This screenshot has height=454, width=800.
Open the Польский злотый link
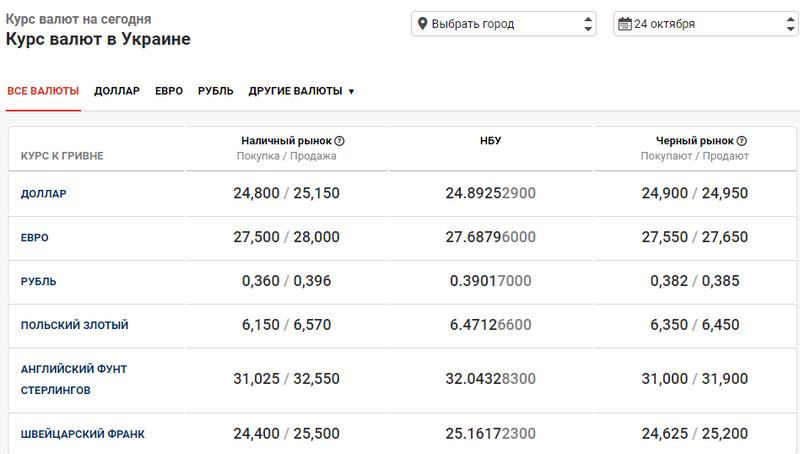(75, 325)
